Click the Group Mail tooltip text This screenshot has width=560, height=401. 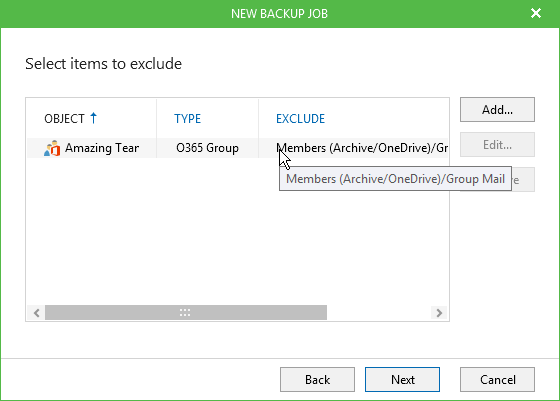point(475,179)
